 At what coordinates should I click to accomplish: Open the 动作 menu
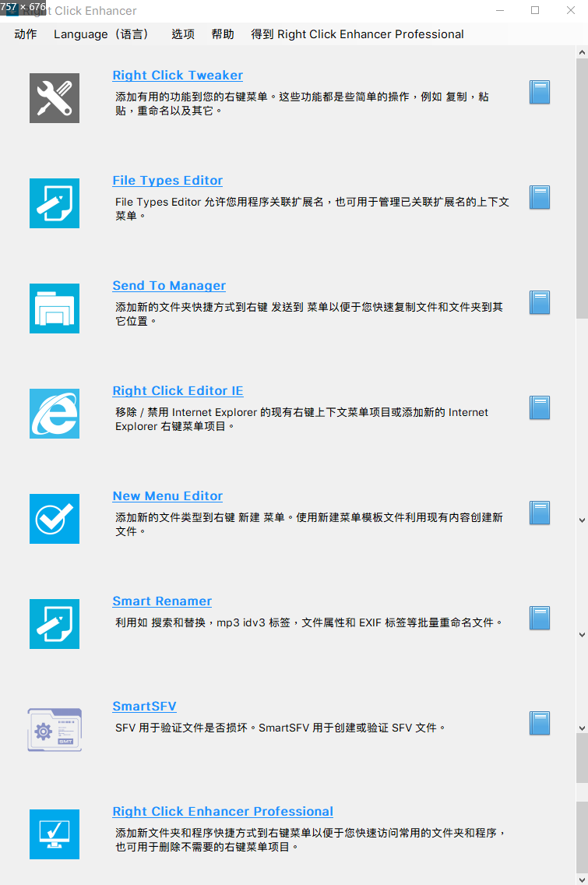point(26,33)
